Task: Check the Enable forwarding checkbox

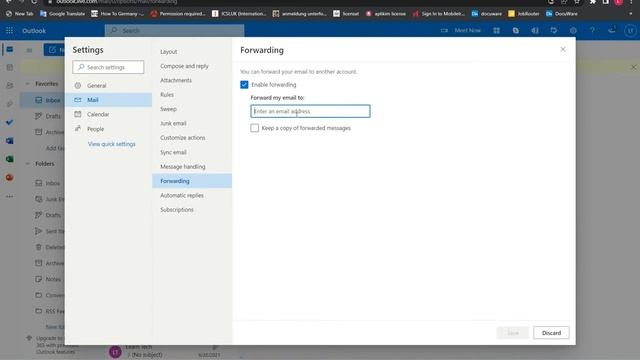Action: point(244,84)
